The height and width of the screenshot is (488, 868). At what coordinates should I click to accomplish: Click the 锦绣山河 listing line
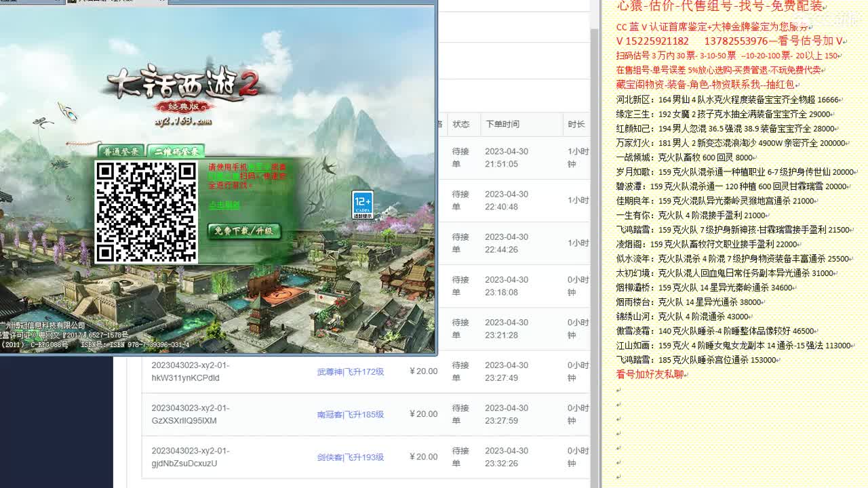(684, 317)
